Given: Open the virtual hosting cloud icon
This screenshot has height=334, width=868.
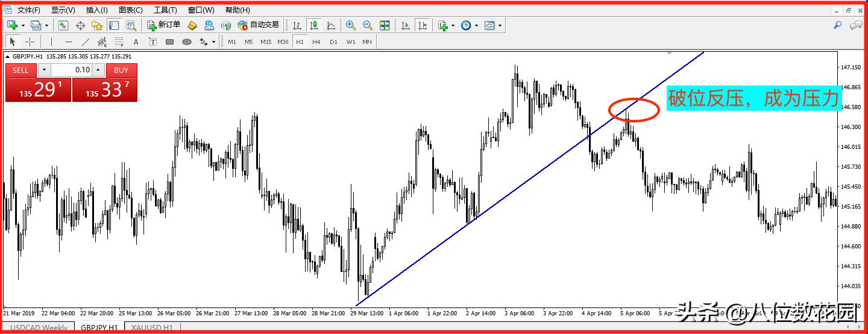Looking at the screenshot, I should pyautogui.click(x=209, y=25).
